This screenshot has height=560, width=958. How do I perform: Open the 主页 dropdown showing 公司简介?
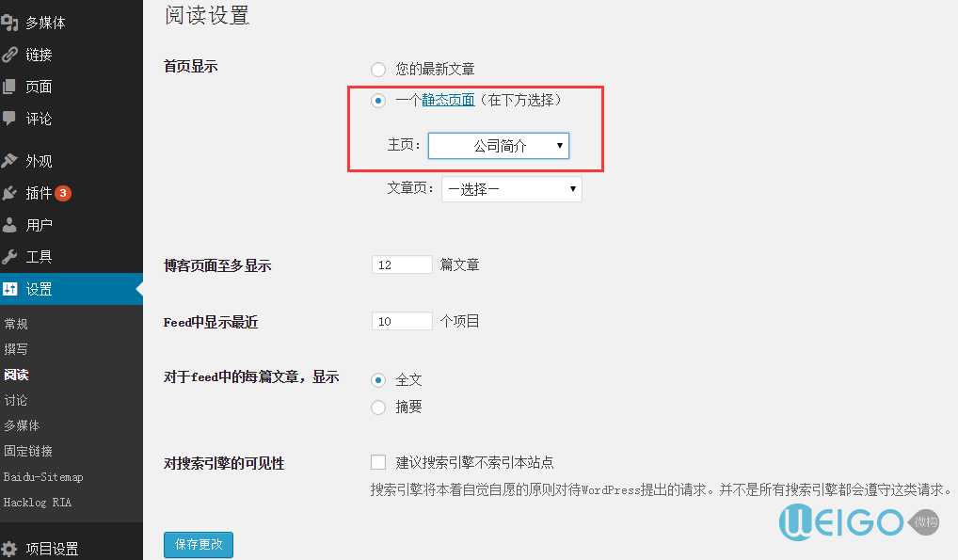(x=499, y=146)
